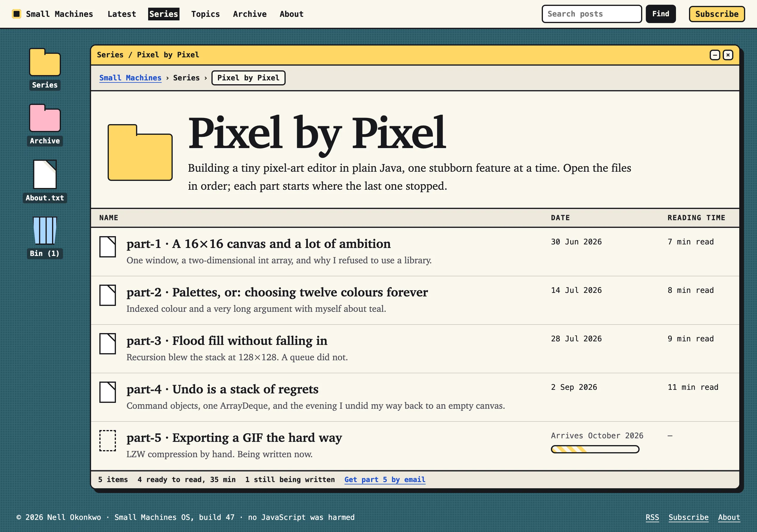757x532 pixels.
Task: Open part-1 A 16×16 canvas post
Action: click(258, 244)
